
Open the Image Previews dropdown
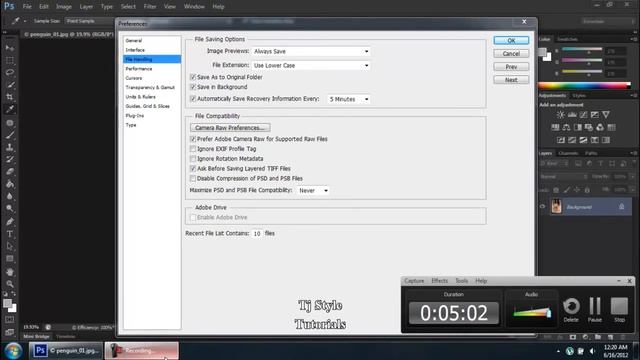tap(311, 51)
